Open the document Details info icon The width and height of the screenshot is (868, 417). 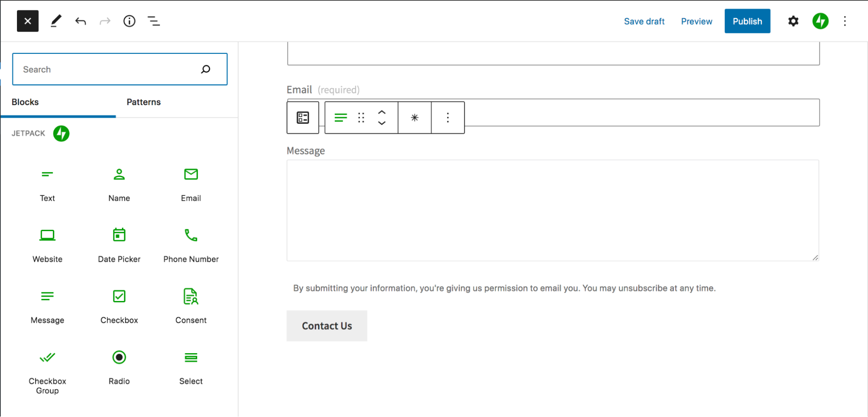[129, 21]
